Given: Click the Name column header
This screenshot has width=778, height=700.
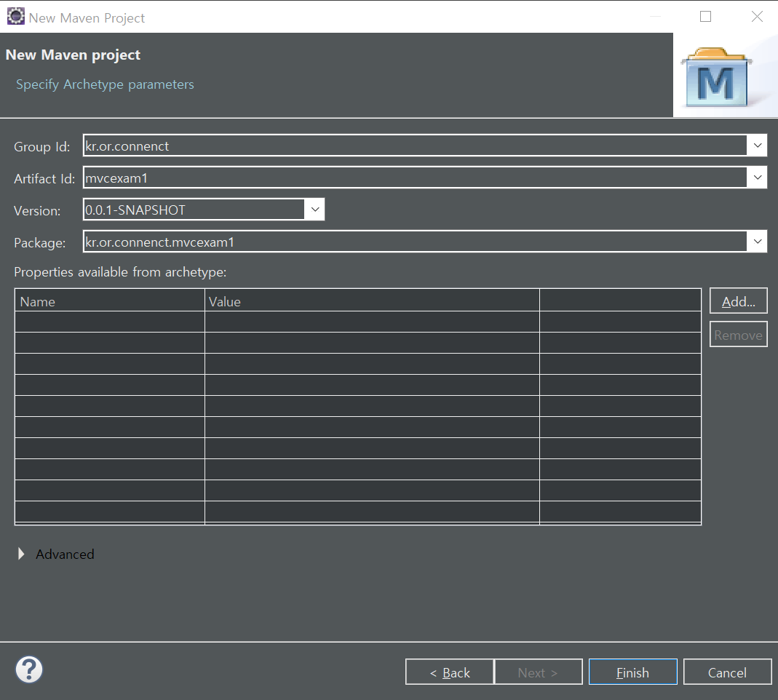Looking at the screenshot, I should pos(110,301).
